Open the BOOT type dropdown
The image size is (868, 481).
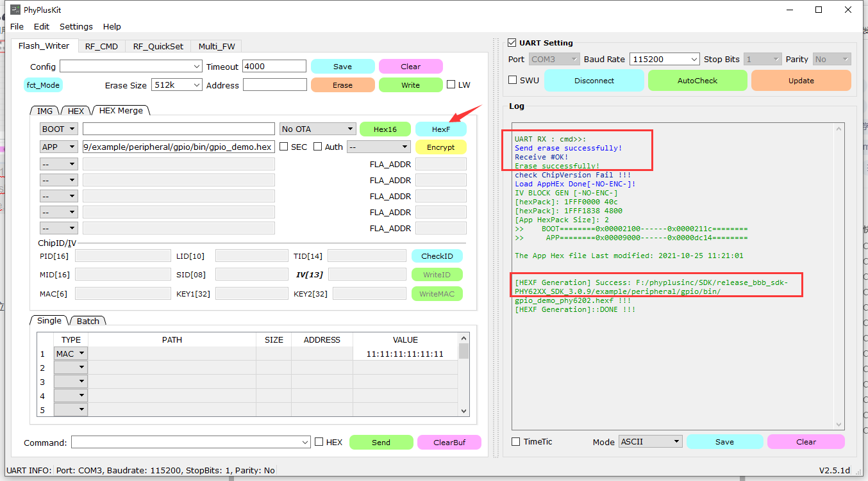click(x=59, y=129)
